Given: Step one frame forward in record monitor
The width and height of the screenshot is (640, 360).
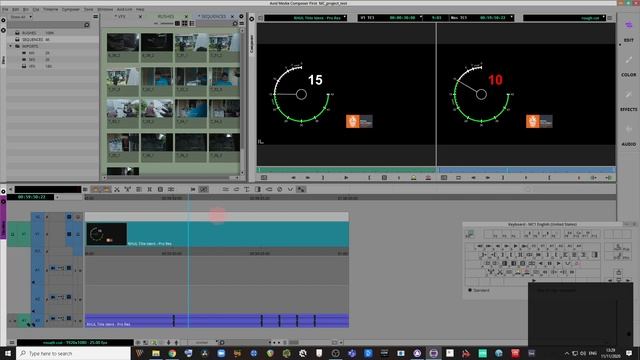Looking at the screenshot, I should 487,178.
